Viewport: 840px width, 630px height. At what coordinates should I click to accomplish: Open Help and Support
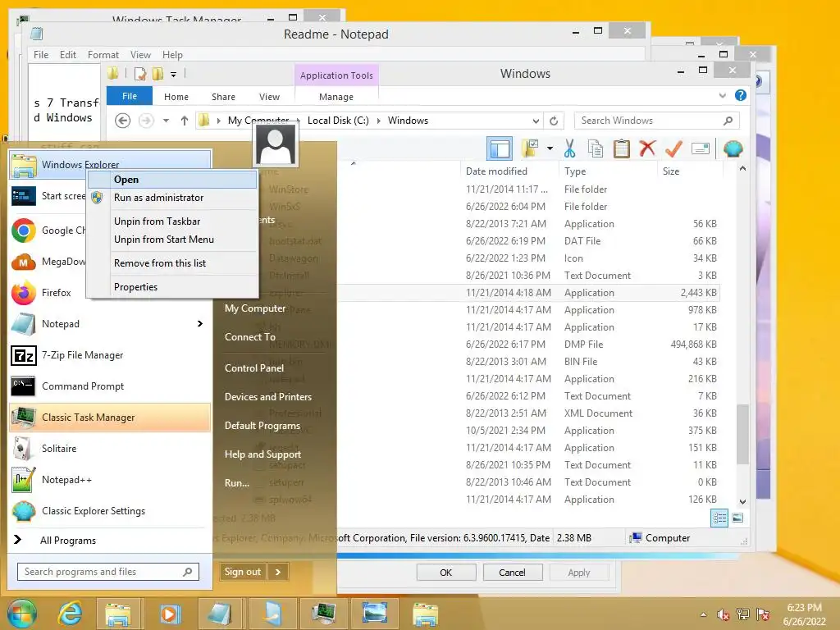click(x=262, y=454)
